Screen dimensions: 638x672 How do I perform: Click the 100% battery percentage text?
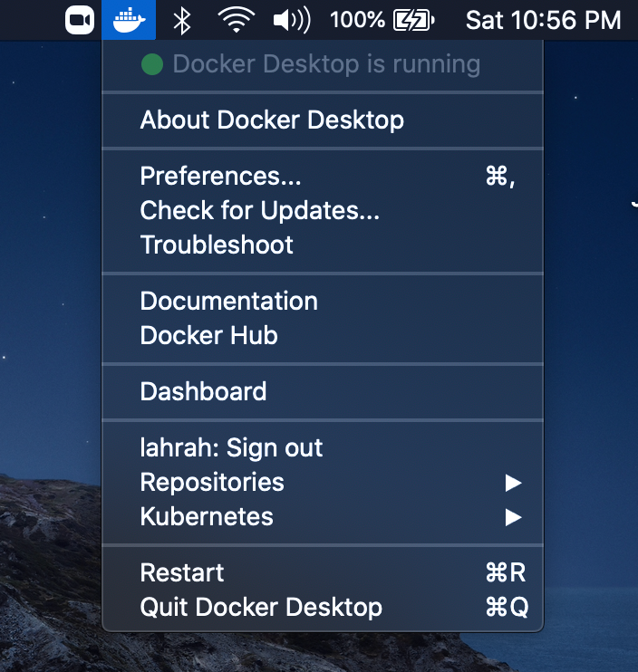click(x=357, y=20)
